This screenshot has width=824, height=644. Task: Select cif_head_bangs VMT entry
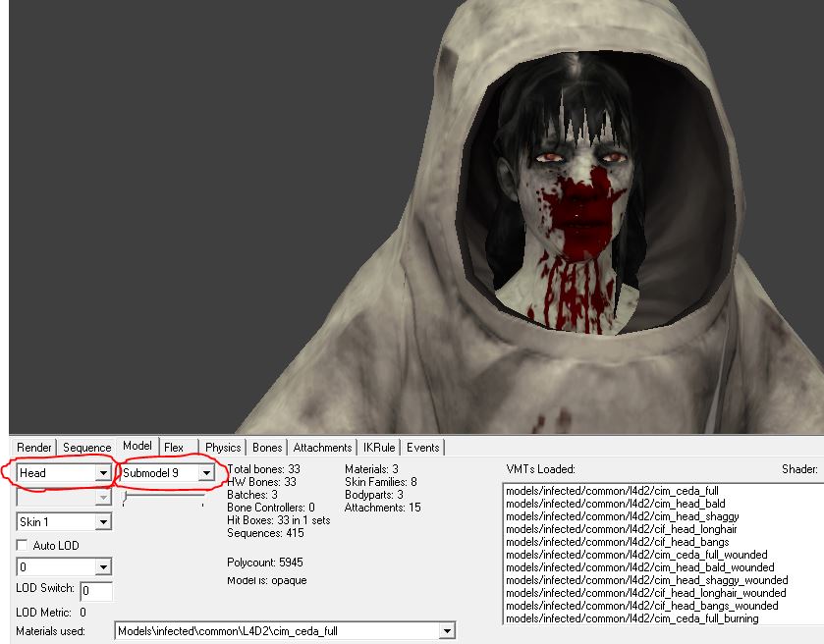618,542
